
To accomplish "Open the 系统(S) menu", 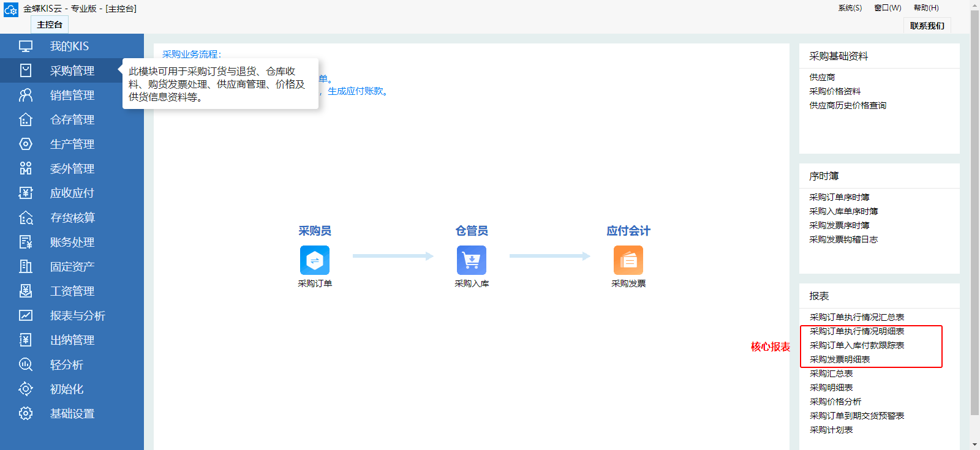I will tap(850, 8).
